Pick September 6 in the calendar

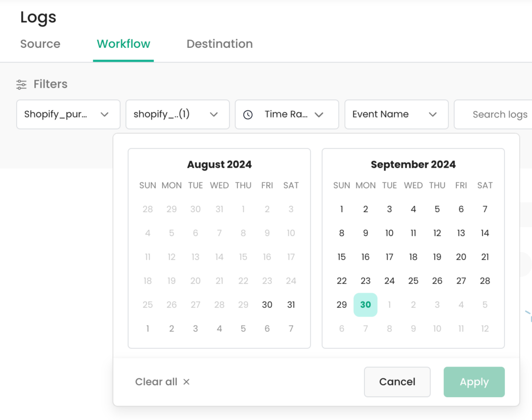(461, 209)
